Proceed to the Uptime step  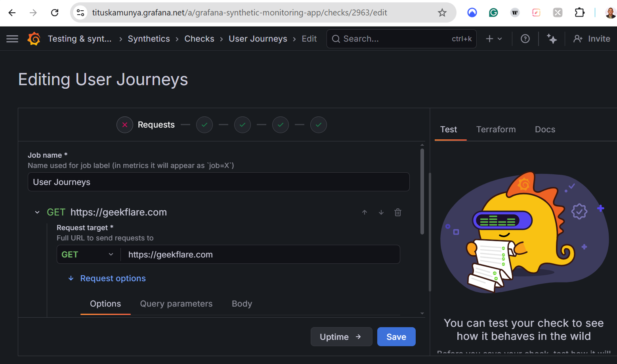tap(341, 337)
